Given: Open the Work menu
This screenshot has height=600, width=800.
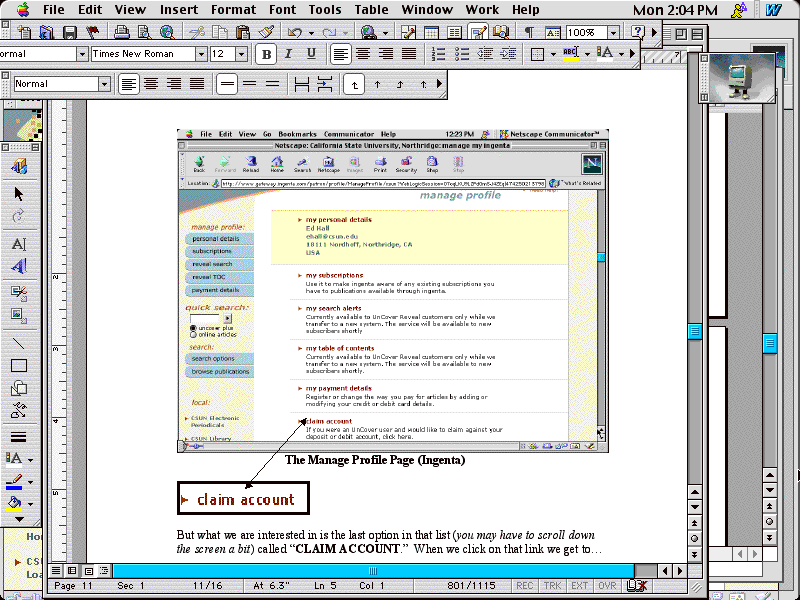Looking at the screenshot, I should 482,10.
